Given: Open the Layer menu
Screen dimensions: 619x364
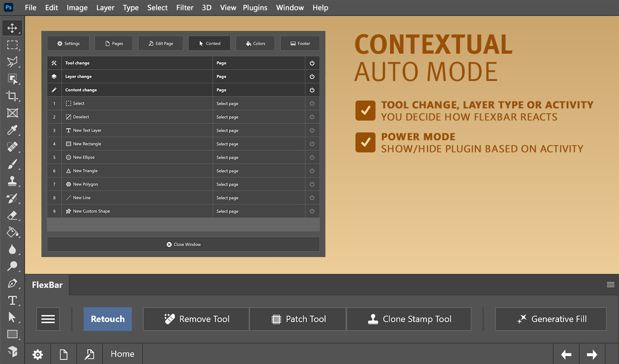Looking at the screenshot, I should click(105, 8).
